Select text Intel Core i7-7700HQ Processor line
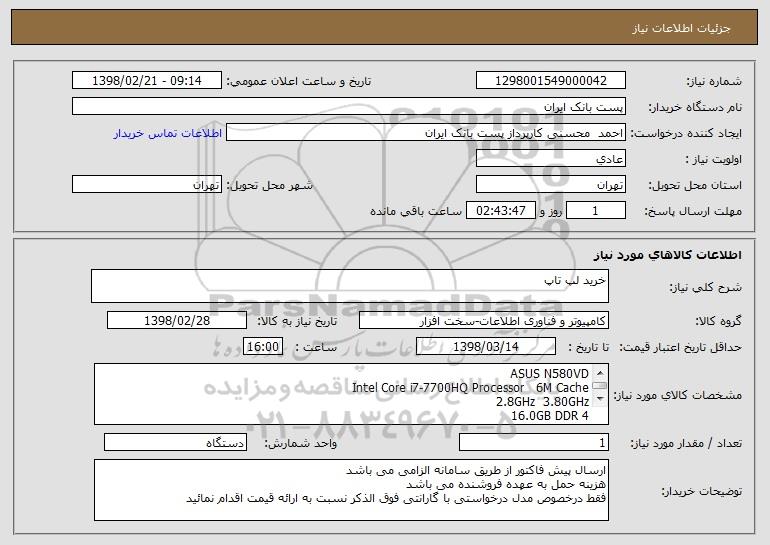Image resolution: width=770 pixels, height=545 pixels. point(470,387)
